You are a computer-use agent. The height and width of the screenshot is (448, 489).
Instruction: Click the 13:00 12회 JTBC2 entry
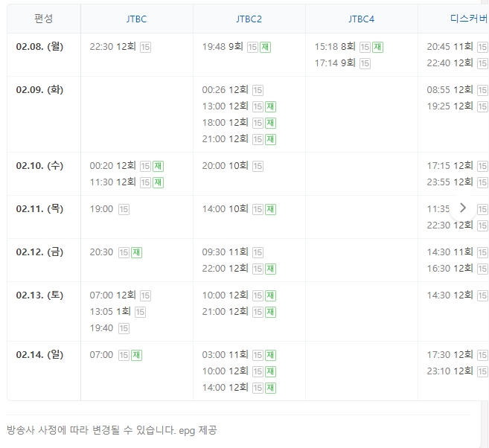225,106
